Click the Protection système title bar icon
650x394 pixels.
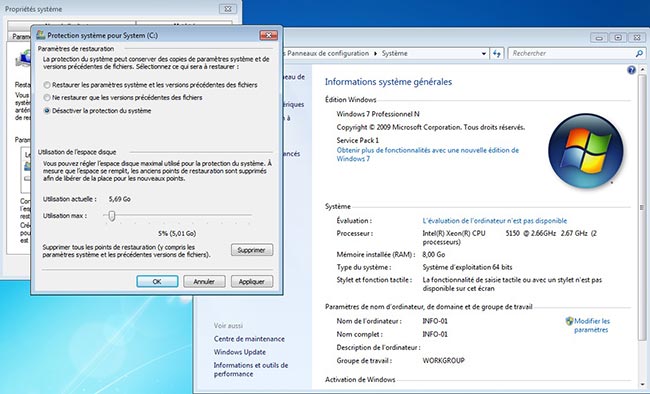pos(41,35)
